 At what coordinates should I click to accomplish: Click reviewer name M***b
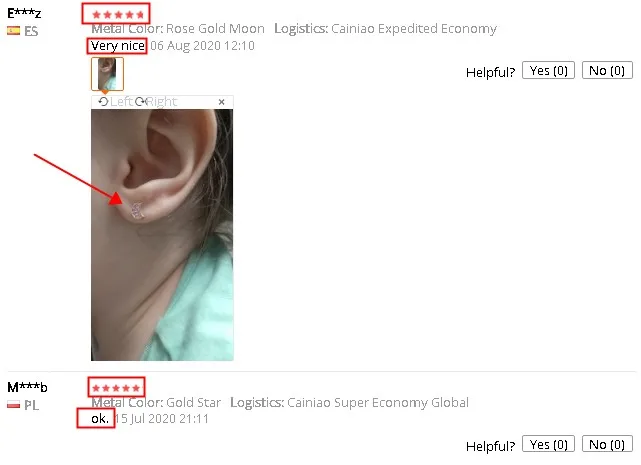pyautogui.click(x=27, y=386)
